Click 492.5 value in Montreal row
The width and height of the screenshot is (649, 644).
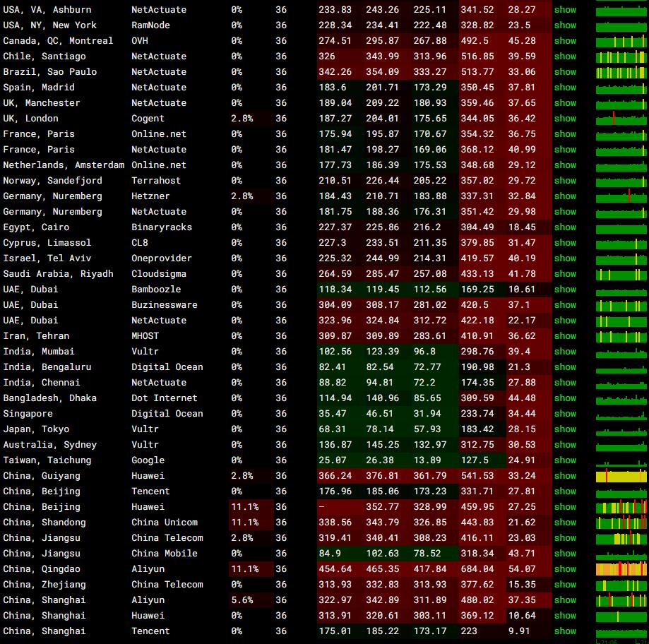click(475, 40)
